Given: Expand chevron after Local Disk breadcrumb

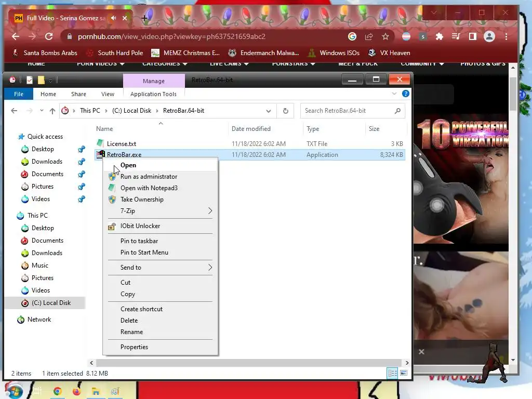Looking at the screenshot, I should tap(157, 111).
